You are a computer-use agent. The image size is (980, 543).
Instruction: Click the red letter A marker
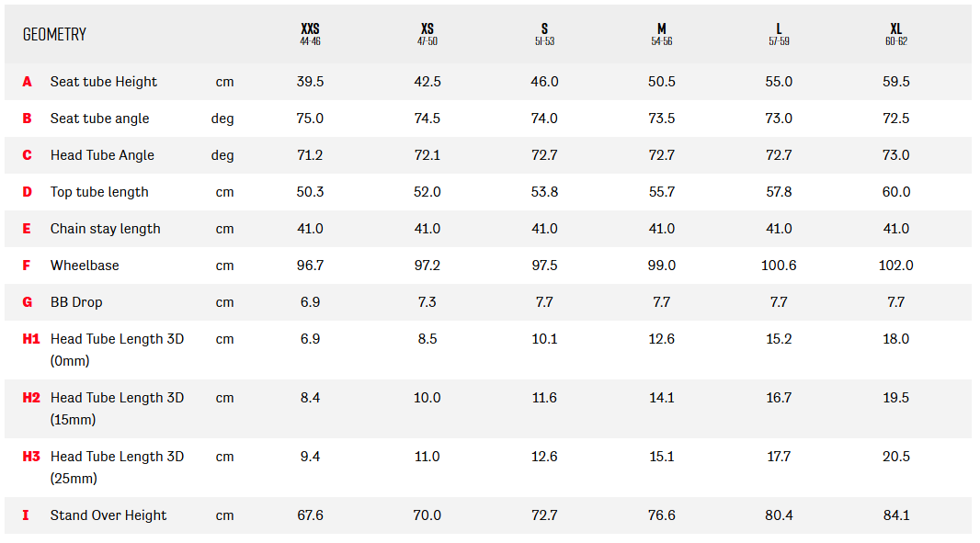coord(27,82)
